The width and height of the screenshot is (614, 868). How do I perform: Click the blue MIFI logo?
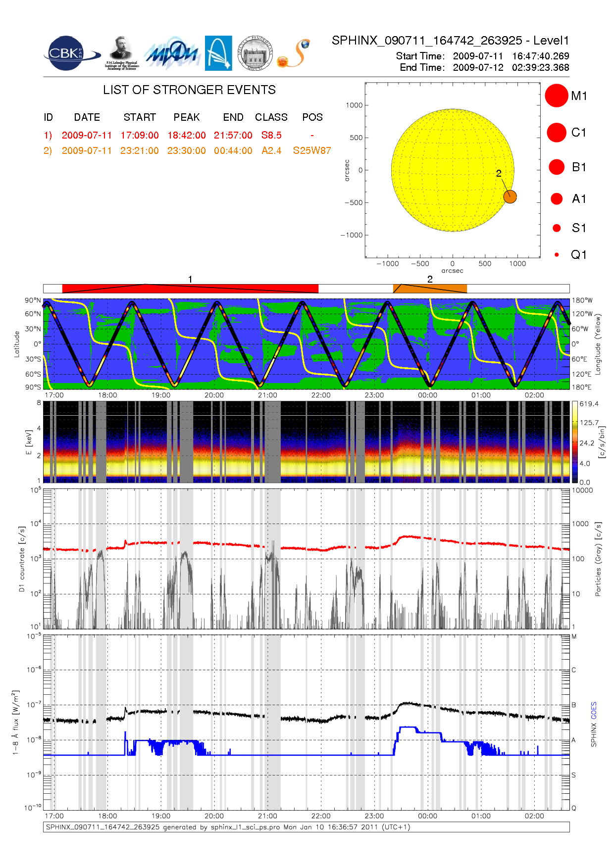[x=171, y=53]
